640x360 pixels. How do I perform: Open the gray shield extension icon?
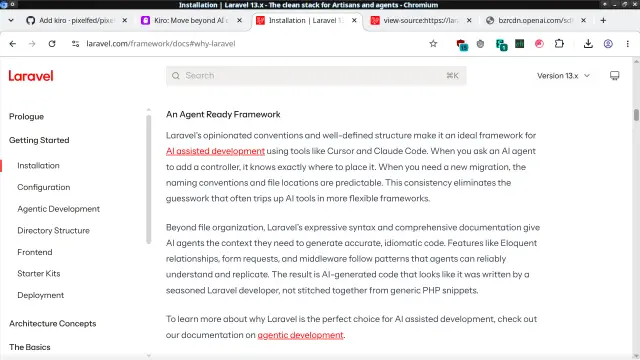(480, 44)
